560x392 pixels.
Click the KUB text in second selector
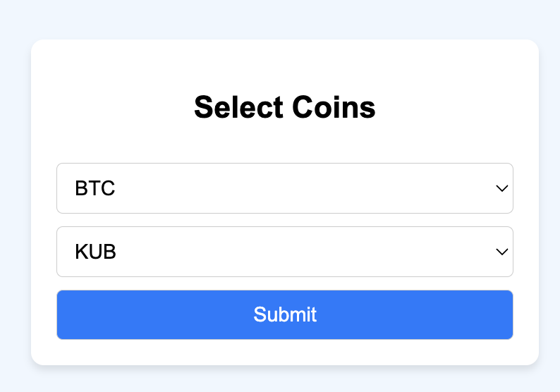click(x=95, y=252)
